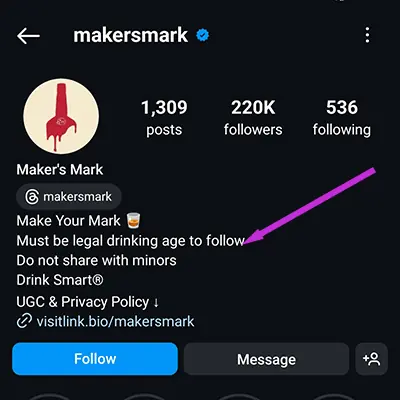The width and height of the screenshot is (400, 400).
Task: Open the 220K followers list
Action: [253, 118]
